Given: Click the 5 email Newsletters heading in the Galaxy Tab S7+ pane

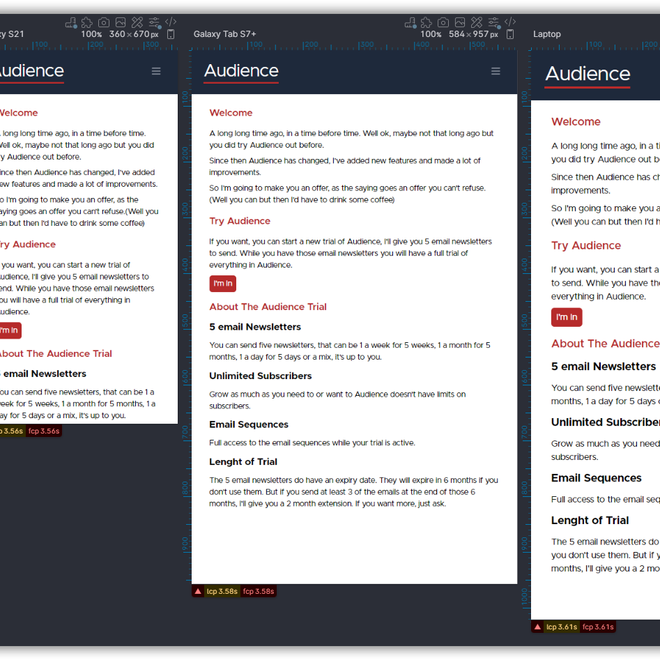Looking at the screenshot, I should pos(255,327).
